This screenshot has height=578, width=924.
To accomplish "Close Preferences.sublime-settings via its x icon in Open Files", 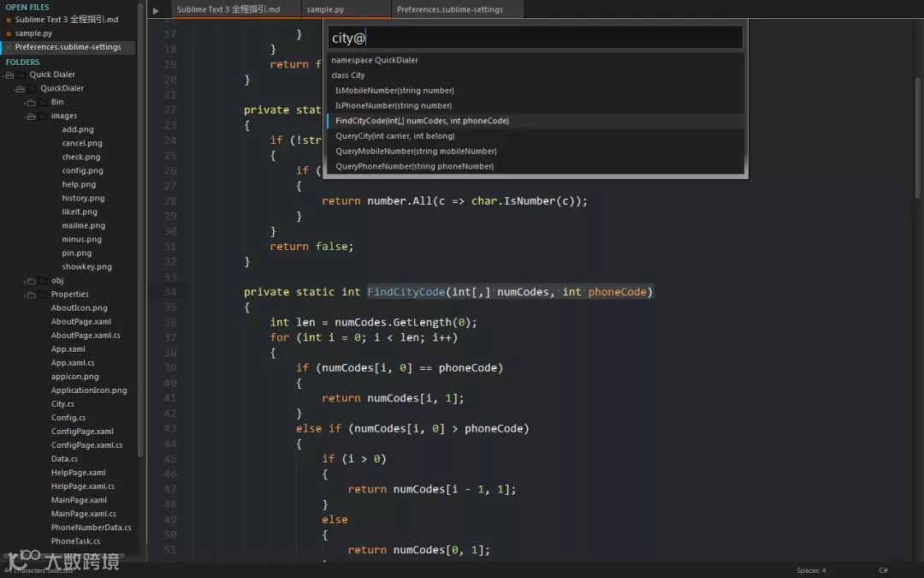I will (9, 47).
